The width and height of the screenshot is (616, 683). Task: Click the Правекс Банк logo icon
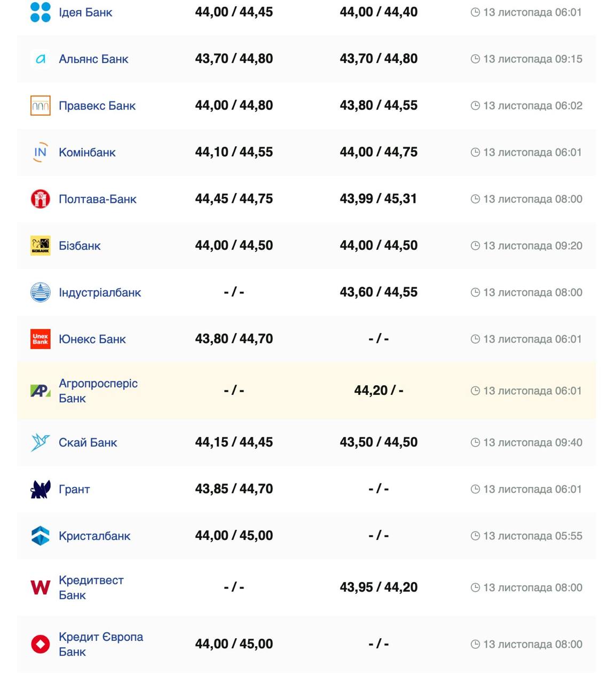(x=41, y=106)
